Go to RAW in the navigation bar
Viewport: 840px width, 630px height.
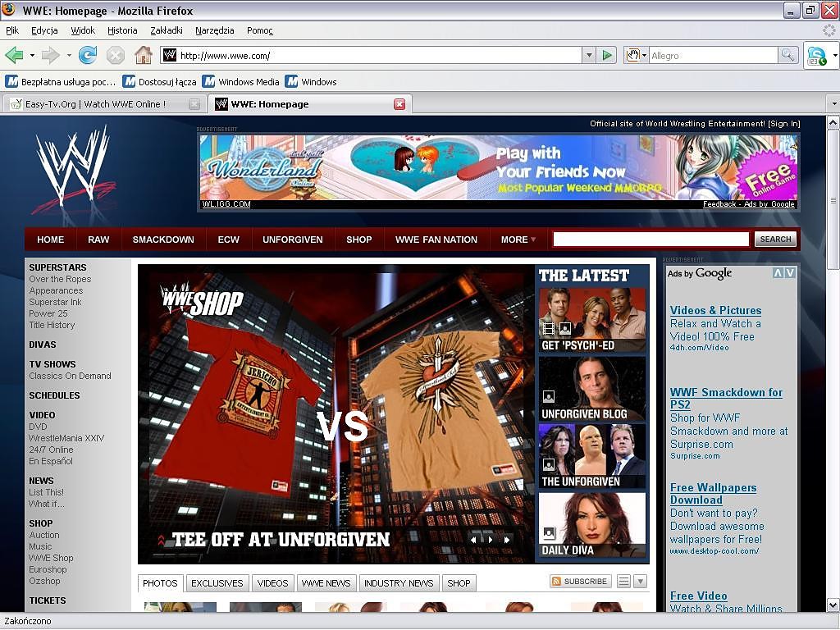coord(98,240)
